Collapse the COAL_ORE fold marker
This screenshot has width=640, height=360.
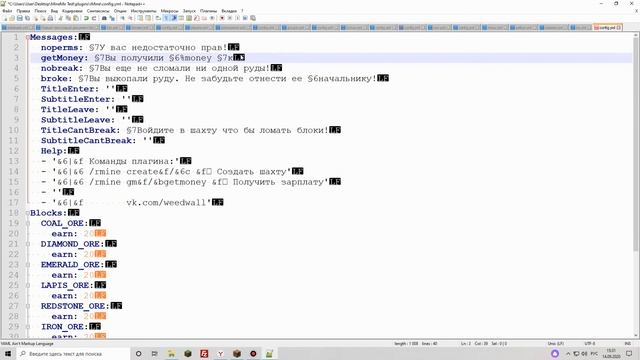tap(28, 223)
